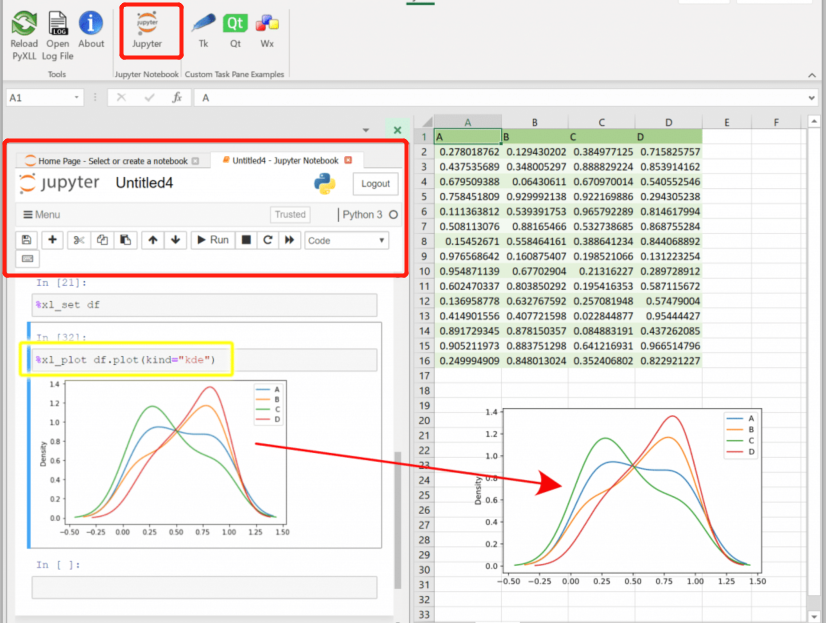Viewport: 826px width, 623px height.
Task: Open the command palette keyboard icon
Action: [27, 259]
